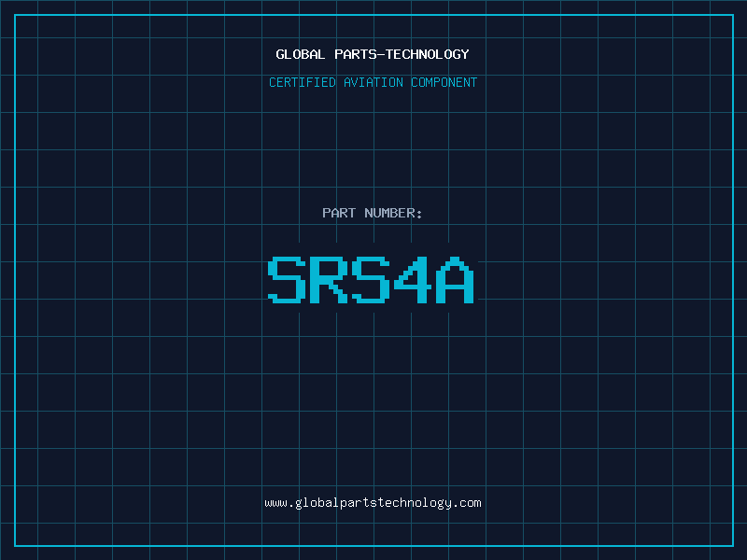Select the final letter A of the part number
This screenshot has width=747, height=560.
[456, 279]
